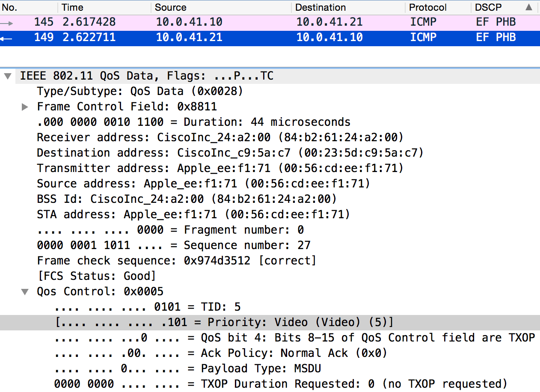The width and height of the screenshot is (540, 392).
Task: Sort packets by the Protocol column
Action: coord(428,7)
